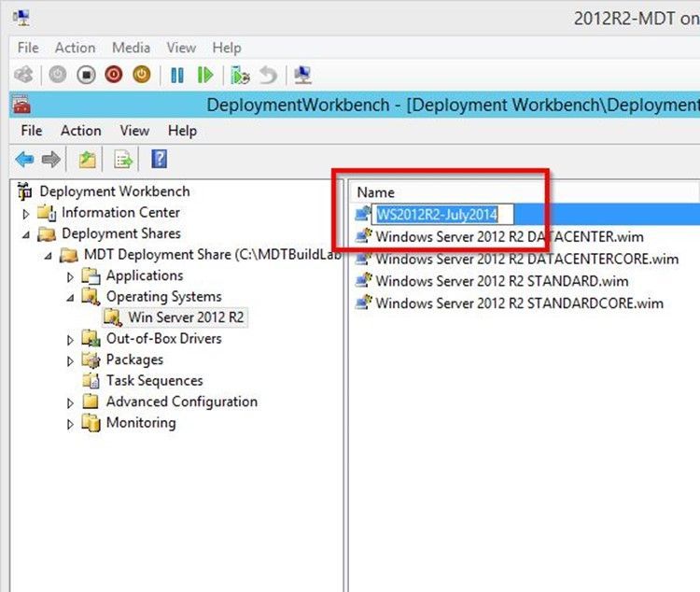Select the Out-of-Box Drivers folder
Screen dimensions: 700x592
[x=163, y=338]
